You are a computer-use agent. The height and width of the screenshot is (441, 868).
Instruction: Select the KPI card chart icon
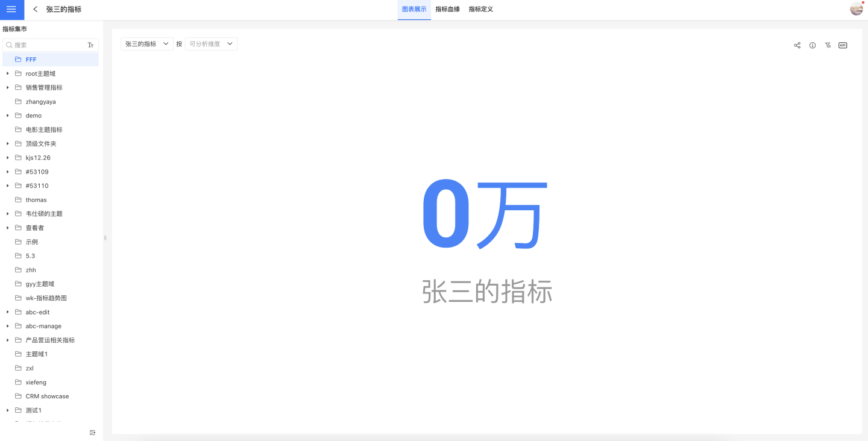coord(843,45)
